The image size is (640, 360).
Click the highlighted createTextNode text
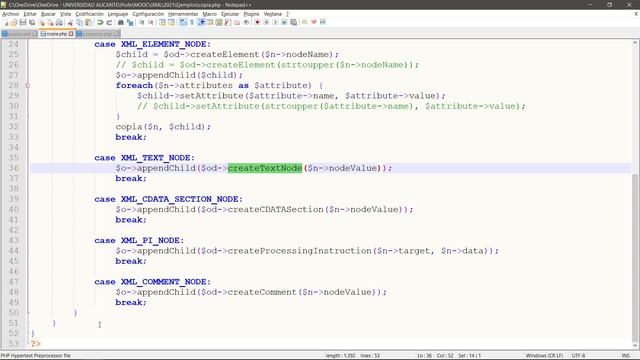264,168
